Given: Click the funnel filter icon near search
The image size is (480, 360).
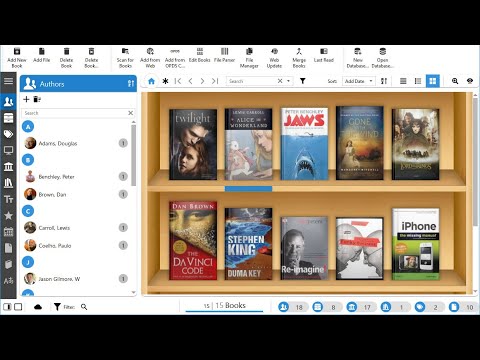Looking at the screenshot, I should [x=303, y=81].
